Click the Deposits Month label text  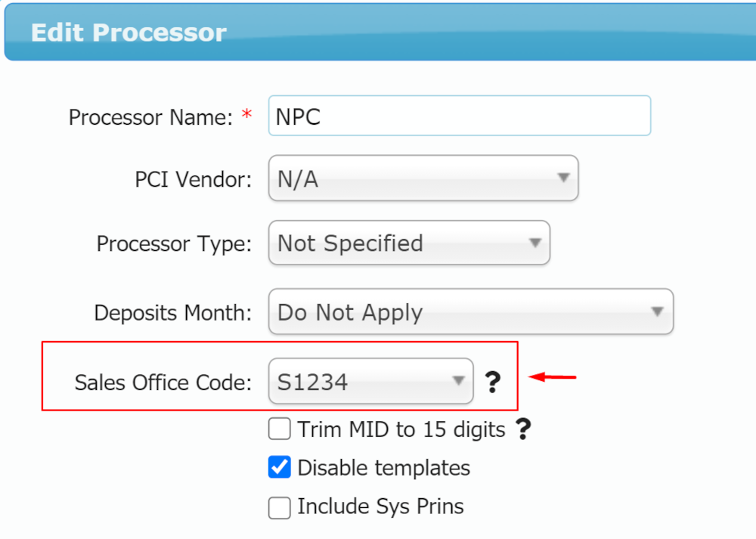[x=172, y=312]
